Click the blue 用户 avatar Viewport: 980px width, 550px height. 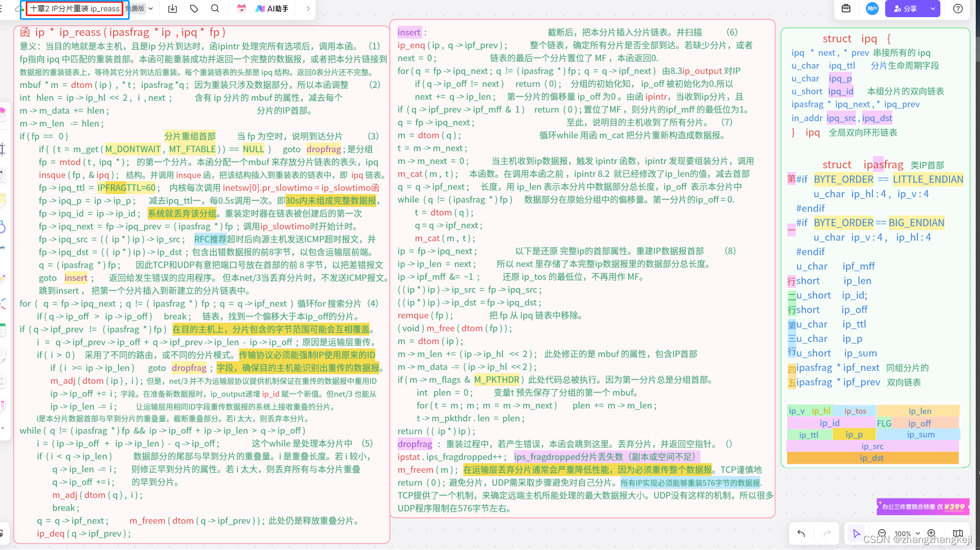(x=872, y=9)
